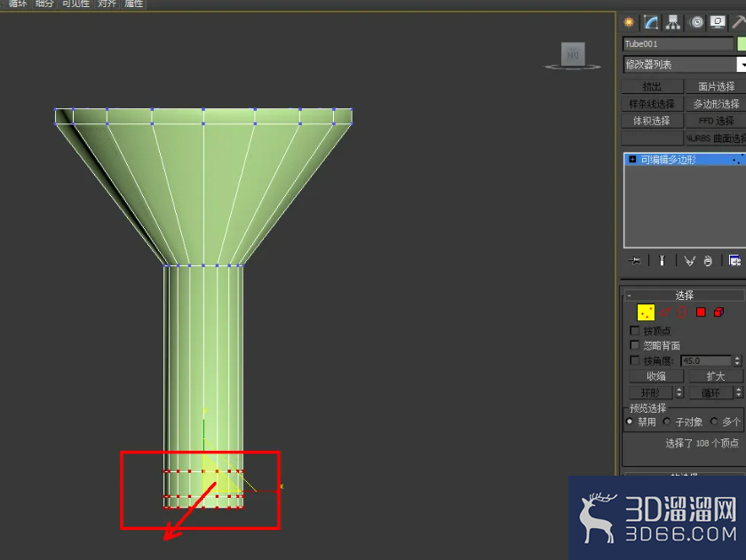Select the 子对象 preview radio button

click(x=667, y=422)
